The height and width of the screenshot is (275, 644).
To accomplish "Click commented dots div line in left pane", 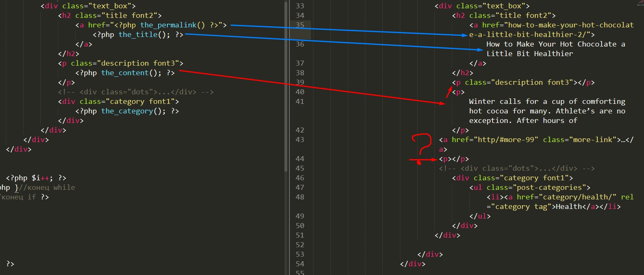I will coord(136,92).
